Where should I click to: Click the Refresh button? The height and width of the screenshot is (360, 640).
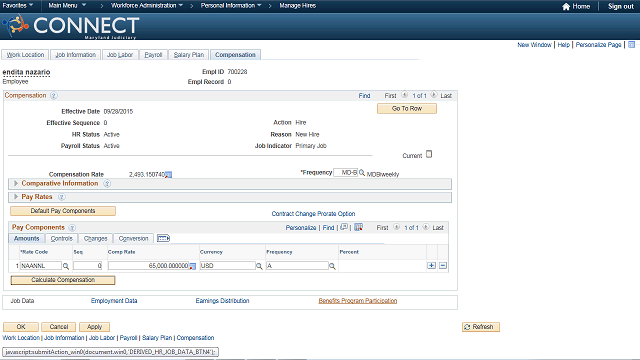click(x=481, y=327)
